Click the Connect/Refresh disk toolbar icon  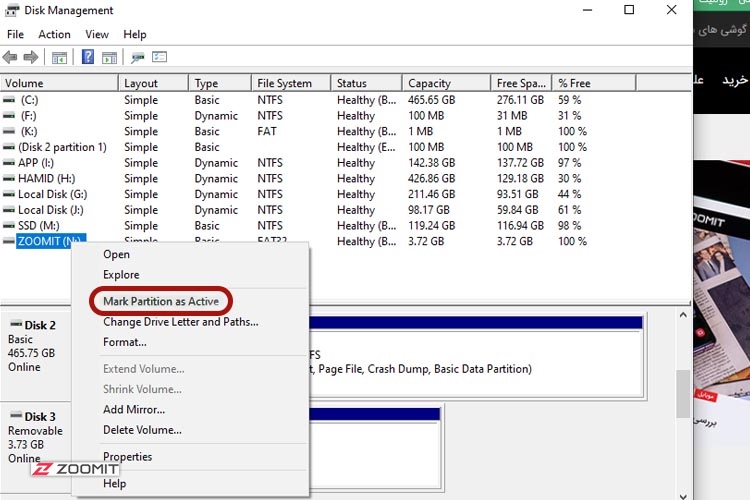138,57
